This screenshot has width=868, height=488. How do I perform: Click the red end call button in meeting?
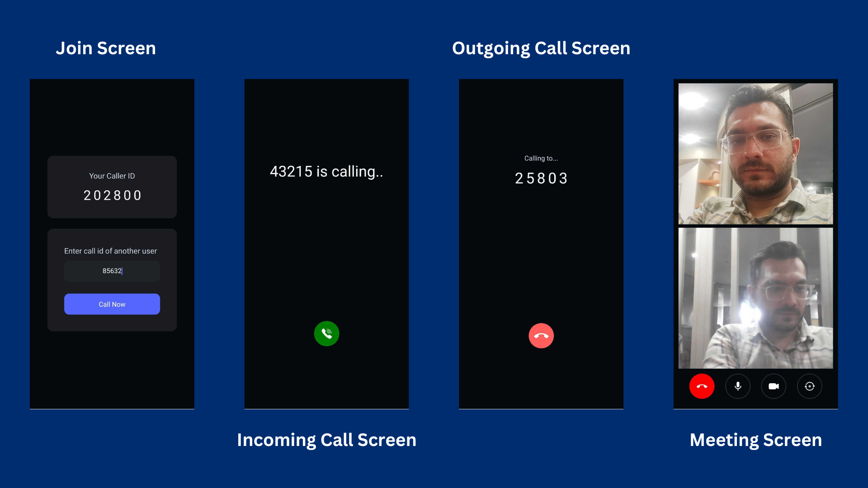pyautogui.click(x=702, y=385)
